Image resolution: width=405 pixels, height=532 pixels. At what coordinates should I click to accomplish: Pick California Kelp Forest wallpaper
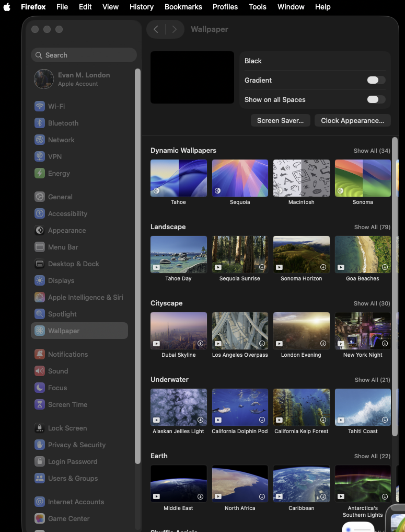[x=302, y=407]
